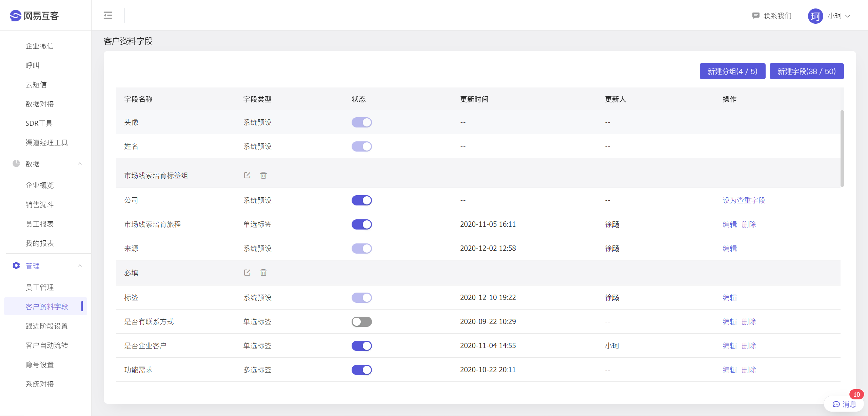The image size is (868, 416).
Task: Click 编辑 for 是否企业客户
Action: (730, 346)
